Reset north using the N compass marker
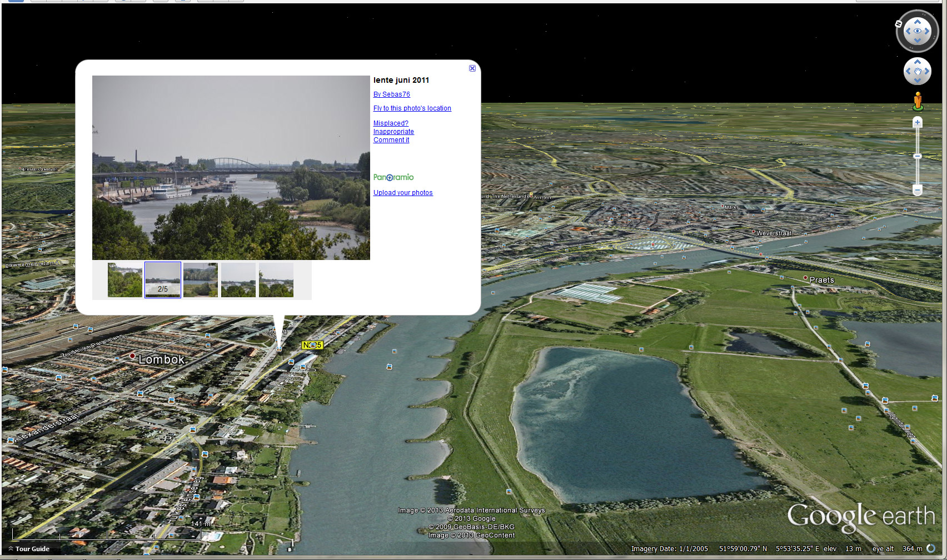Viewport: 947px width, 560px height. (899, 24)
